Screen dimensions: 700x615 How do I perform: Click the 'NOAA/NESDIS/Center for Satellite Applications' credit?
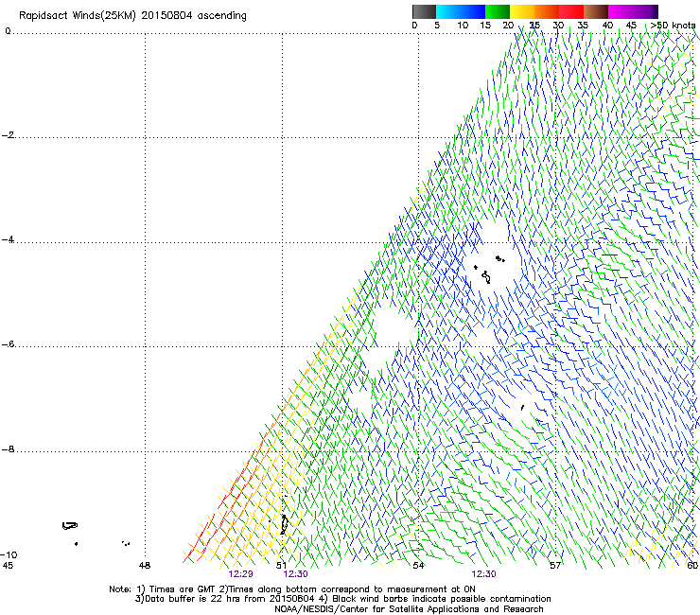pos(409,609)
